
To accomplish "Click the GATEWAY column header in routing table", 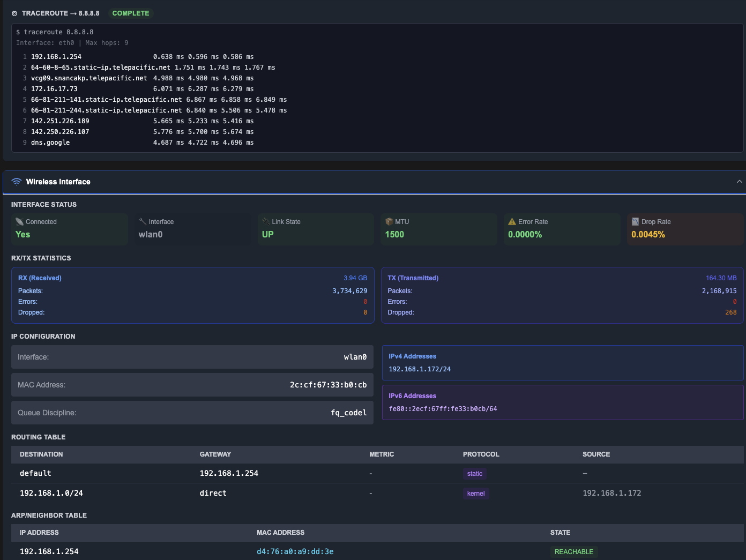I will coord(215,454).
